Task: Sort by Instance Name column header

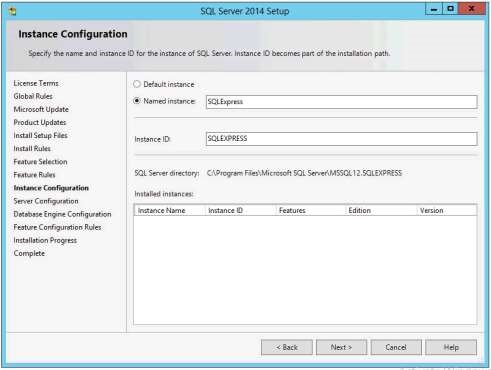Action: (170, 210)
